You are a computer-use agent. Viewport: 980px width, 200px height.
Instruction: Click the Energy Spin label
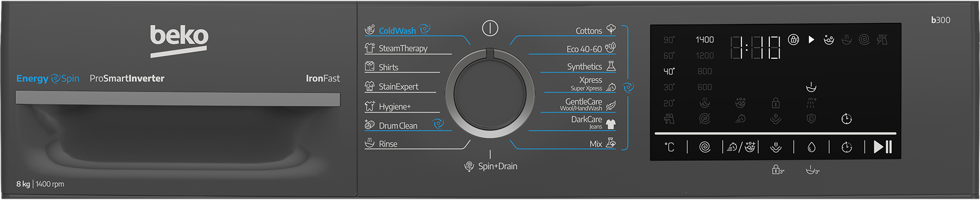click(x=48, y=78)
